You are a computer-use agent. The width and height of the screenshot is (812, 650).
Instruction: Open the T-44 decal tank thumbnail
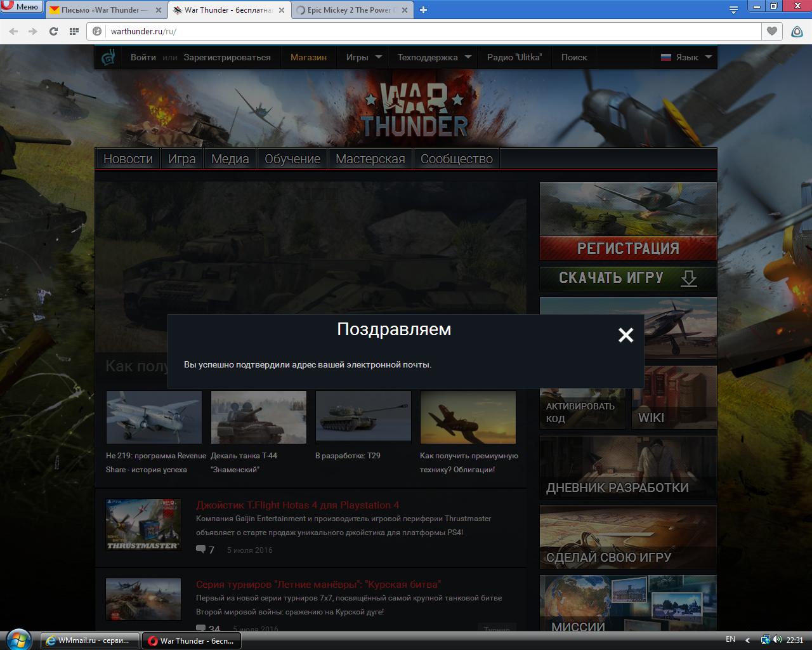coord(259,417)
